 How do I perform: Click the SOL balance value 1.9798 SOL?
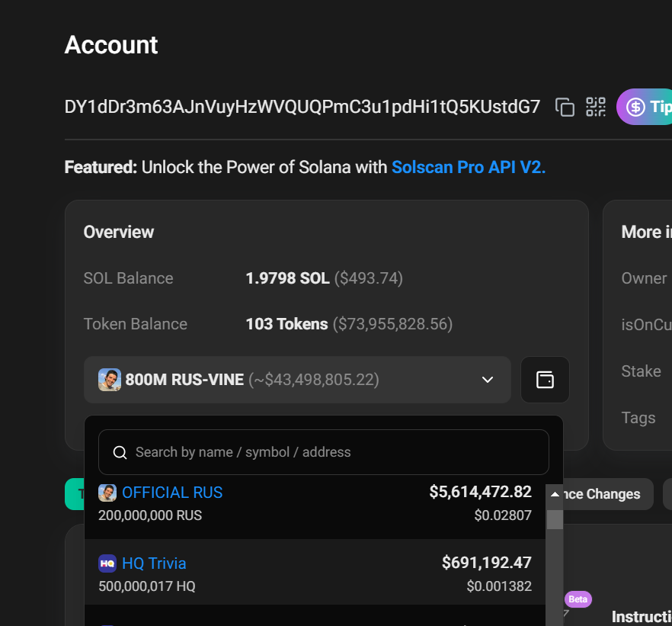coord(287,278)
